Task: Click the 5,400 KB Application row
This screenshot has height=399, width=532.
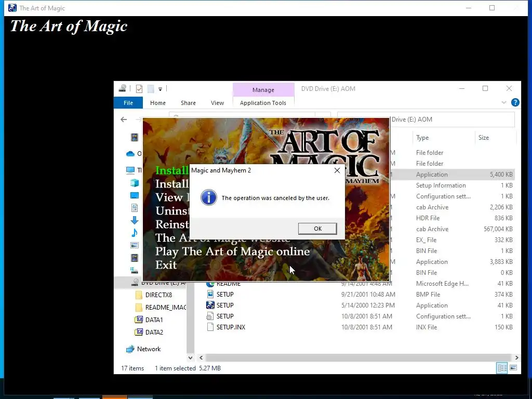Action: 453,175
